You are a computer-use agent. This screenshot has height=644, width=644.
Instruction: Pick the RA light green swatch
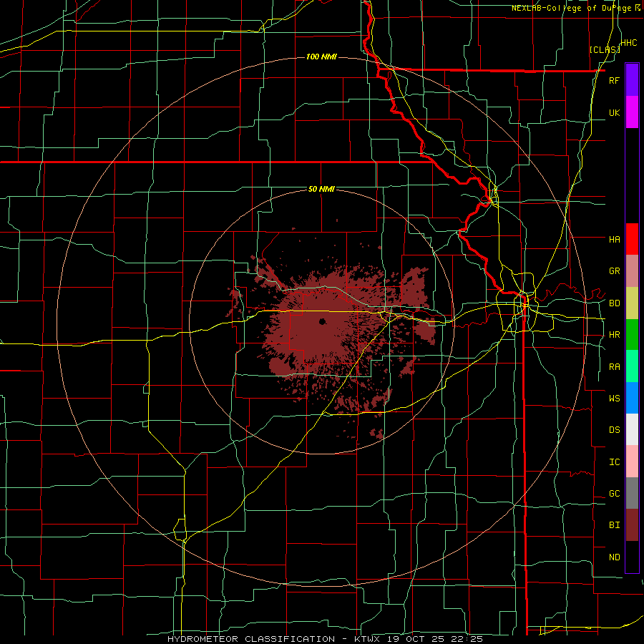click(x=632, y=366)
